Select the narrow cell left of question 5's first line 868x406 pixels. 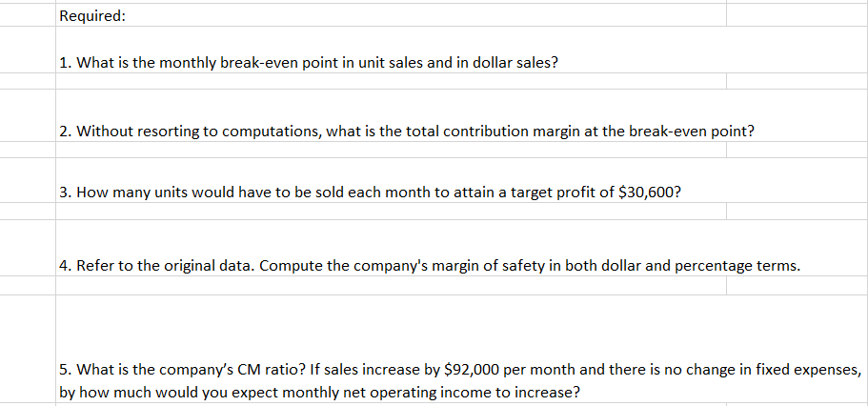click(x=27, y=369)
